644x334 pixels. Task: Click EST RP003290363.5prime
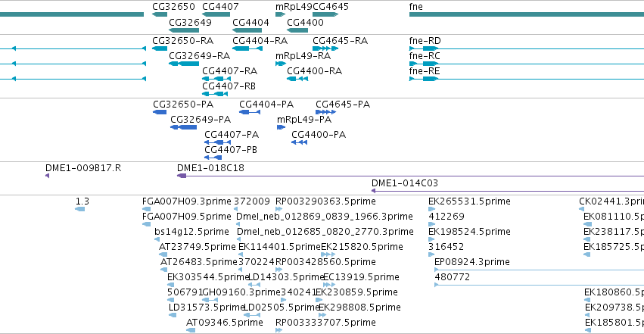pos(325,201)
